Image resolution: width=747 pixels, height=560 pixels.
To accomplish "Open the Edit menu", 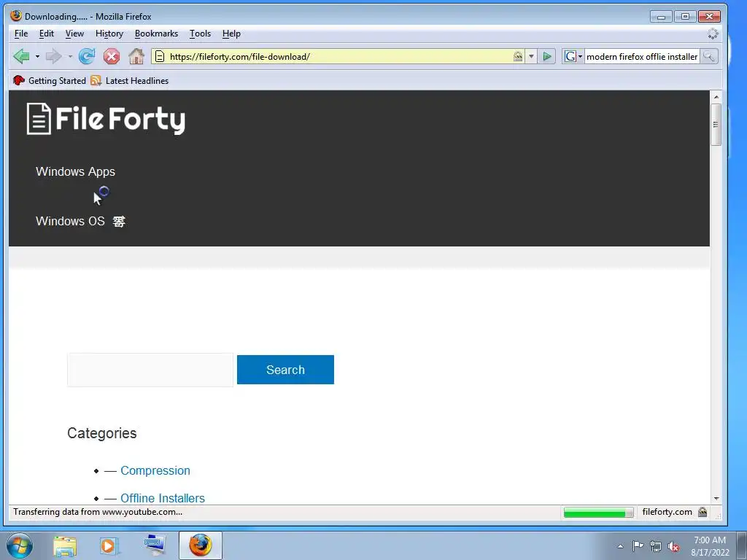I will (x=46, y=34).
